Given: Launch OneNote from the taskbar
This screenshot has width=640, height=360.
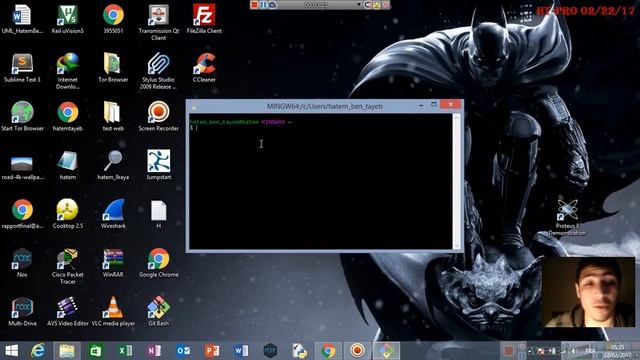Looking at the screenshot, I should pyautogui.click(x=154, y=351).
